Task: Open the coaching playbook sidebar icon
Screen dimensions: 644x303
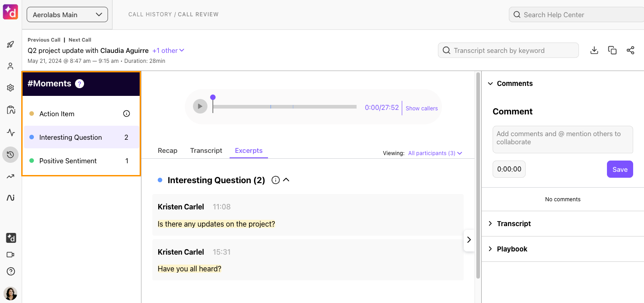Action: [11, 110]
